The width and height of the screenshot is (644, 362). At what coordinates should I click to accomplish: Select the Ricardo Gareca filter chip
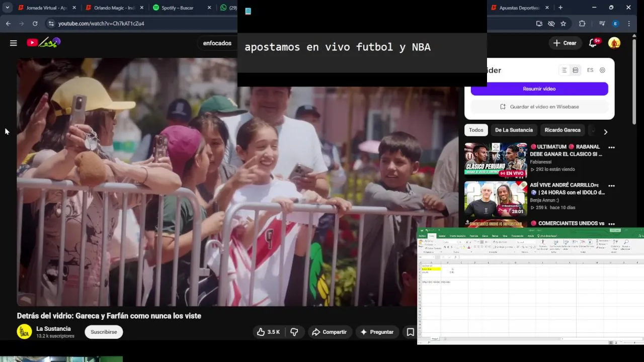tap(562, 130)
